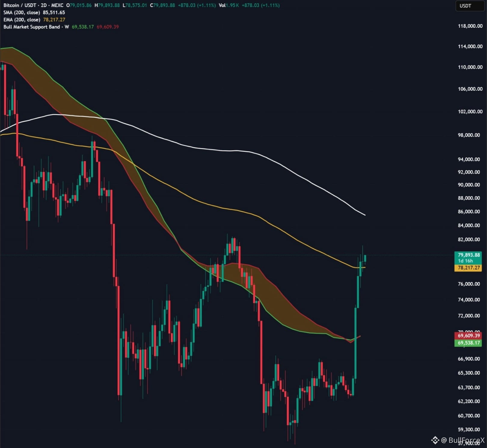Click the 62,200.00 price axis label

coord(469,401)
